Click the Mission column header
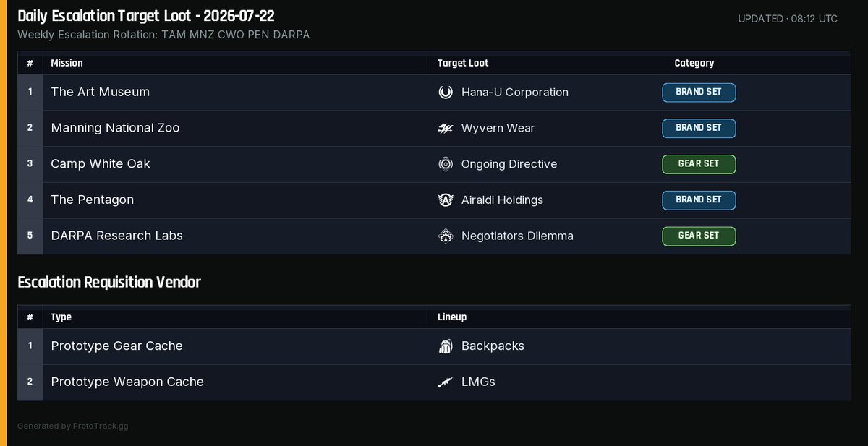The width and height of the screenshot is (868, 446). click(x=67, y=64)
